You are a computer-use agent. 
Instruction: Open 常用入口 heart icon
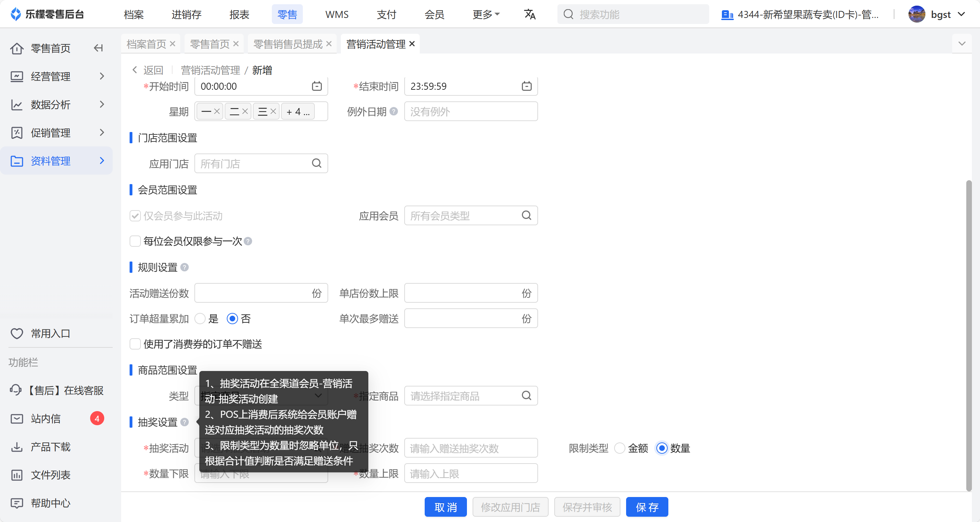17,333
